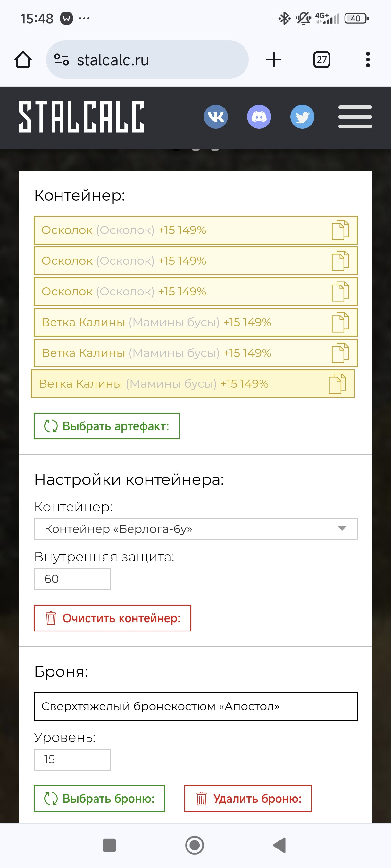Viewport: 391px width, 868px height.
Task: Tap the browser home icon
Action: (23, 60)
